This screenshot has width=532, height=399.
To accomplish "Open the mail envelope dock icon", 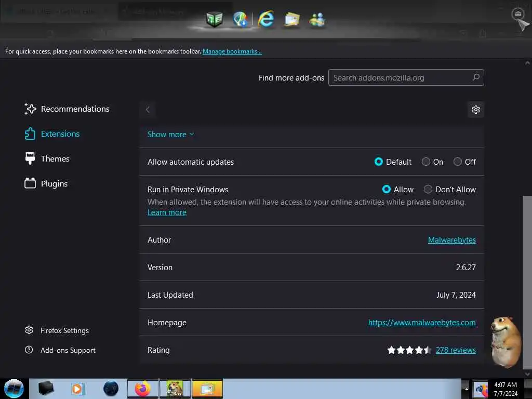I will pos(292,19).
